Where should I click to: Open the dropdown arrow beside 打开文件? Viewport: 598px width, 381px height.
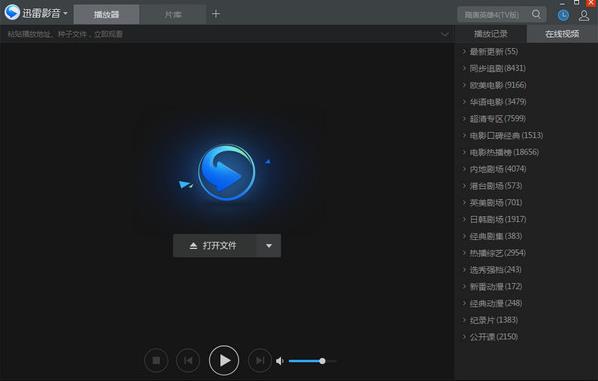(269, 246)
